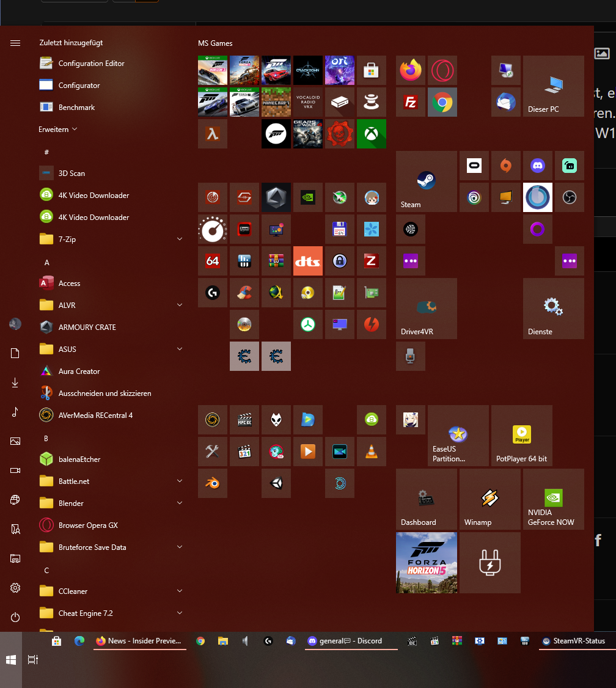Expand the 7-Zip folder
The width and height of the screenshot is (616, 688).
pyautogui.click(x=111, y=239)
